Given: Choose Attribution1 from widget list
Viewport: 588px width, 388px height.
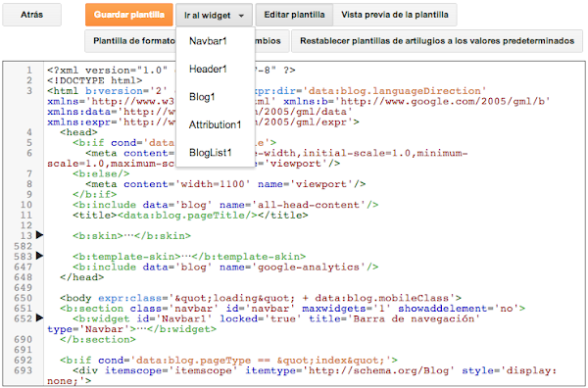Looking at the screenshot, I should (x=216, y=124).
